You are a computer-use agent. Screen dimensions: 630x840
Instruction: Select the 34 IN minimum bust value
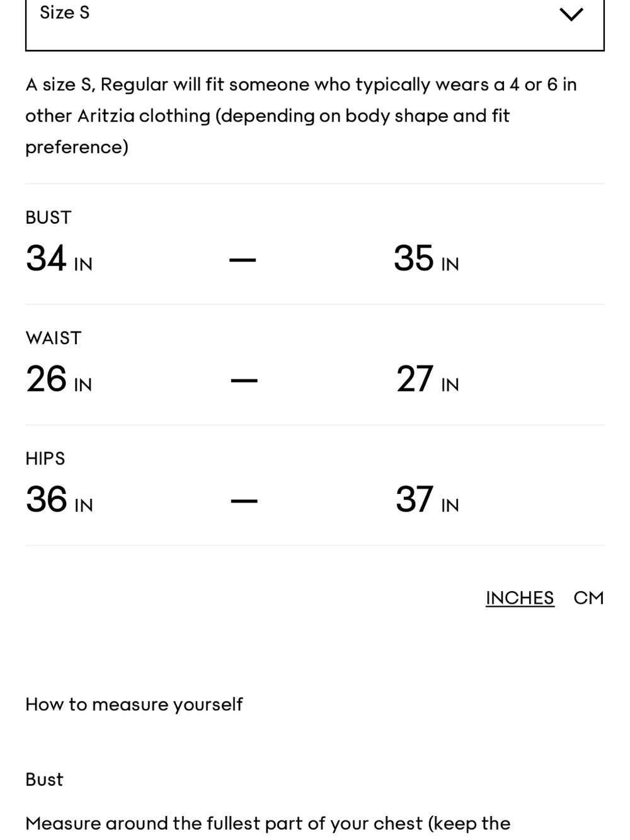click(59, 259)
